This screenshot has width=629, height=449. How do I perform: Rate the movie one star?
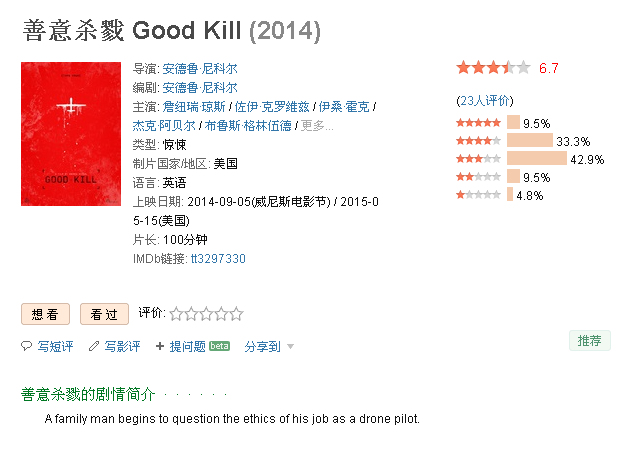(x=176, y=314)
